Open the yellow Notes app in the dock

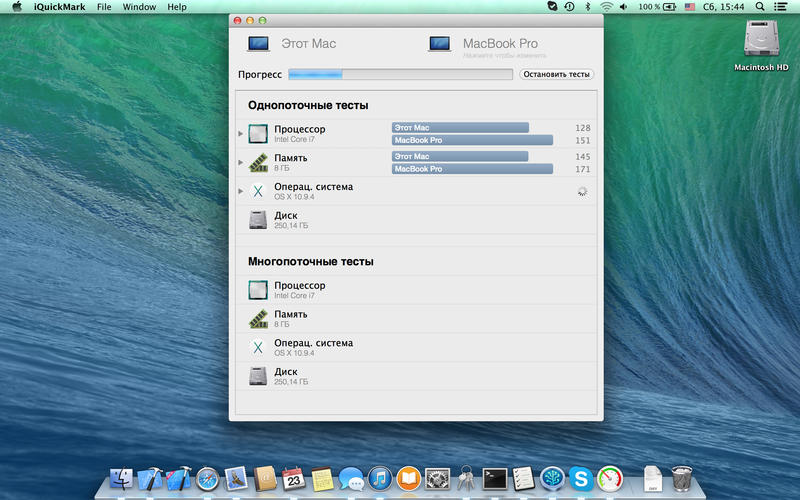point(322,479)
